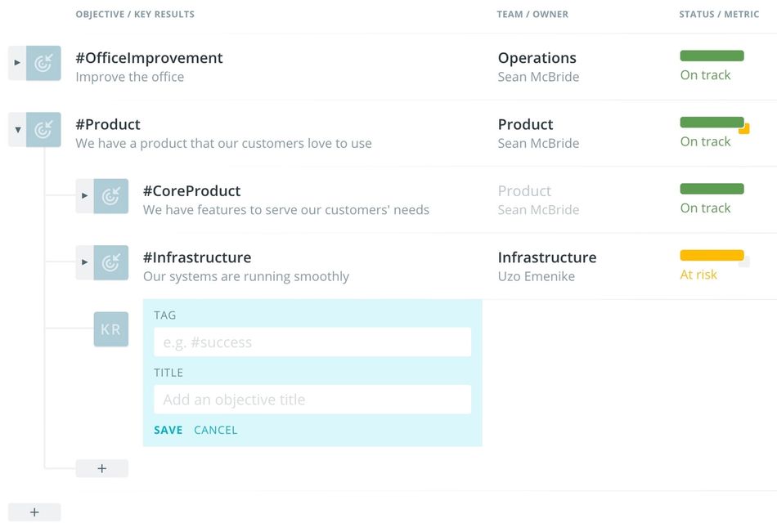Click the bottom-left add objective plus button
The image size is (777, 532).
tap(34, 512)
